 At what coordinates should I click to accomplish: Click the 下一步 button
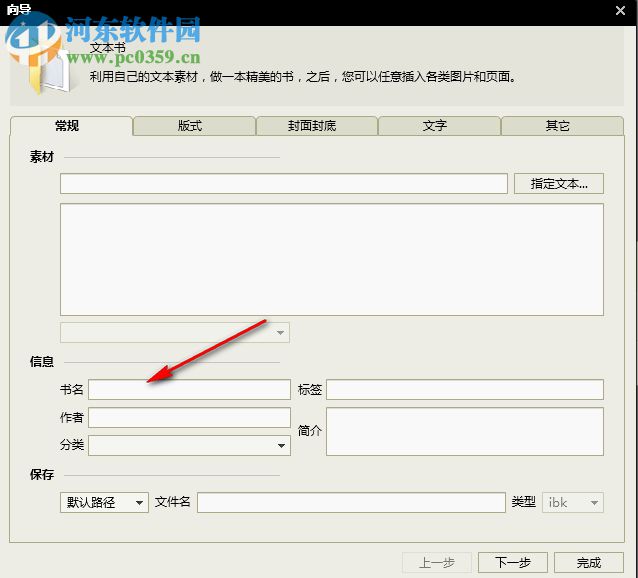513,563
